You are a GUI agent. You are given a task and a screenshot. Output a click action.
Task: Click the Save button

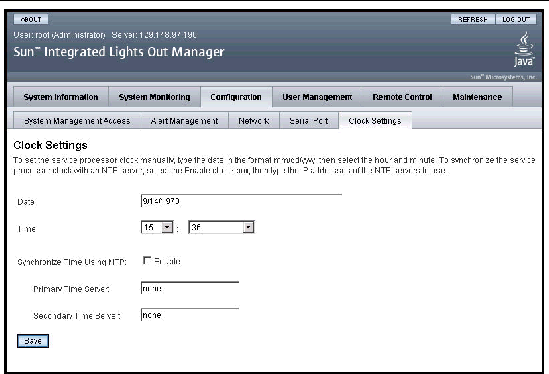(33, 341)
